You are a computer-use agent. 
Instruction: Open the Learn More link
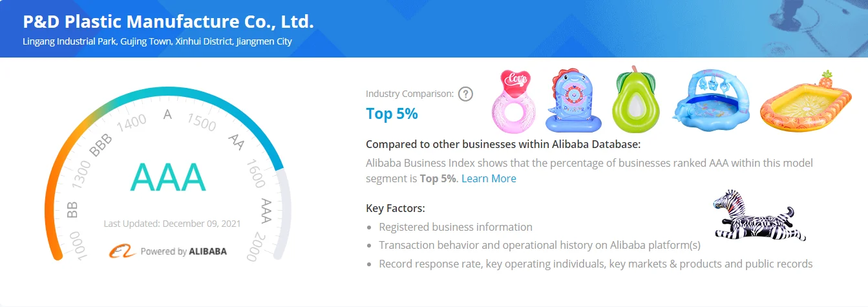point(489,178)
